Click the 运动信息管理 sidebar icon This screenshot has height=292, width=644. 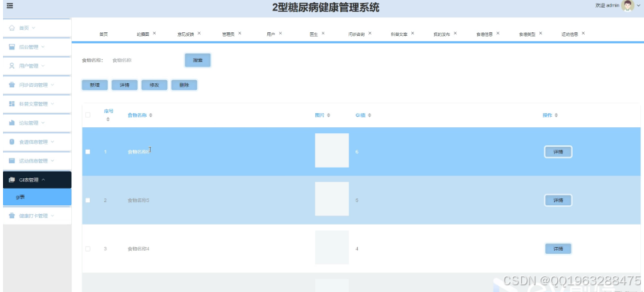click(12, 160)
